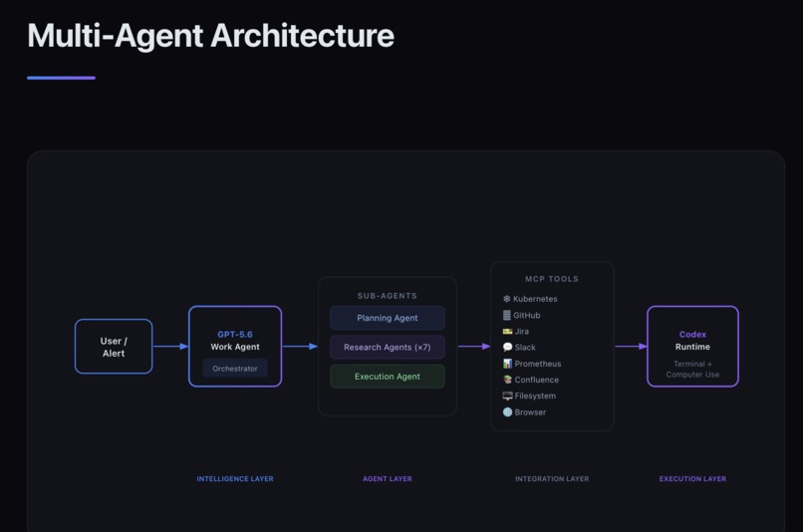This screenshot has width=803, height=532.
Task: Click the Prometheus bar chart icon
Action: click(507, 364)
